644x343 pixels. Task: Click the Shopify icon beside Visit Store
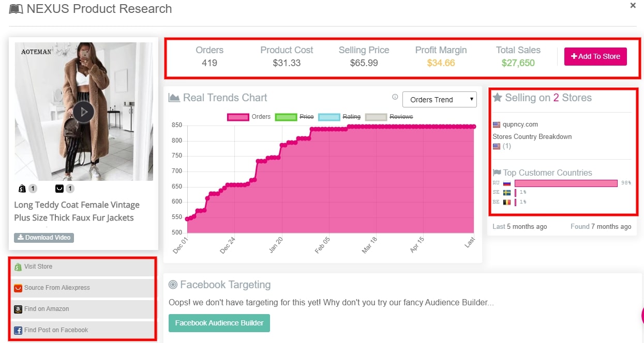[x=18, y=267]
